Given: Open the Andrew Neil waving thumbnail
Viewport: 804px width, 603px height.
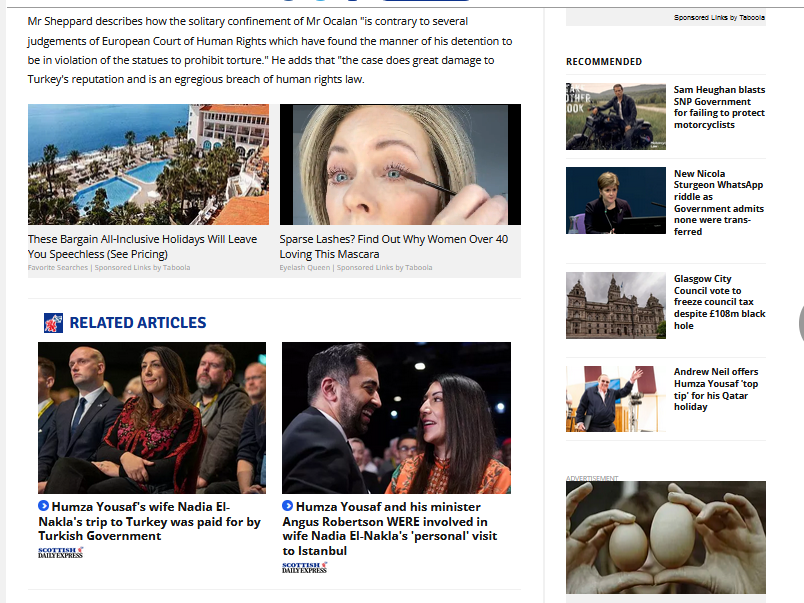Looking at the screenshot, I should pyautogui.click(x=616, y=399).
